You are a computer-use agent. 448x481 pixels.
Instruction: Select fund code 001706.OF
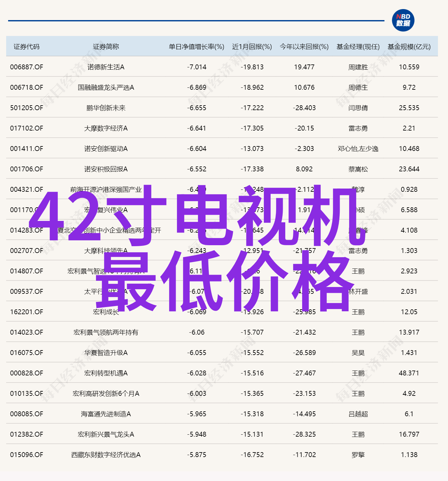pos(27,169)
